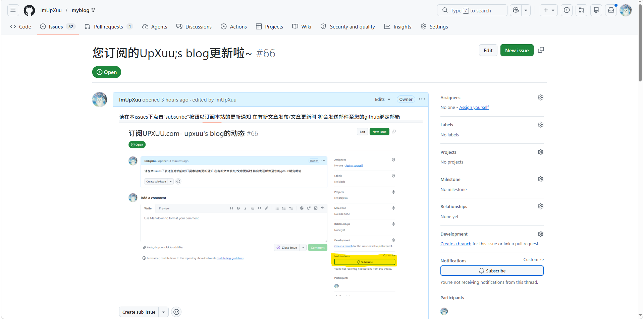Subscribe to this issue's notifications
Viewport: 644px width, 319px height.
click(492, 271)
